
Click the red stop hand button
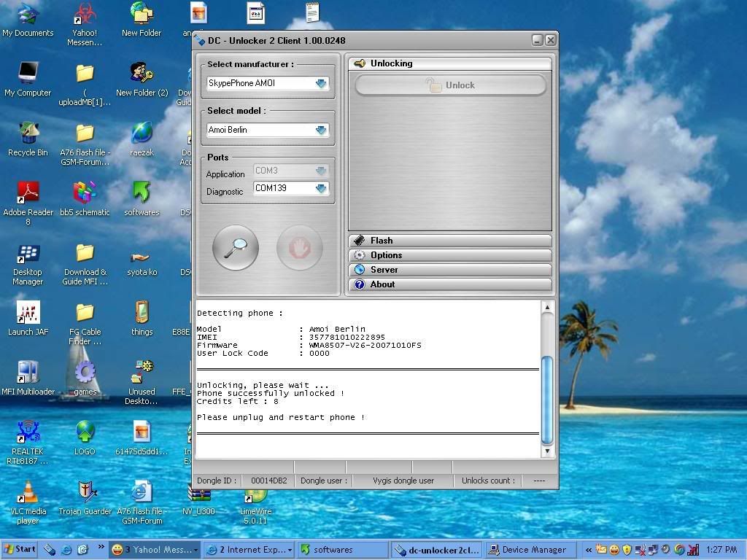(x=300, y=248)
